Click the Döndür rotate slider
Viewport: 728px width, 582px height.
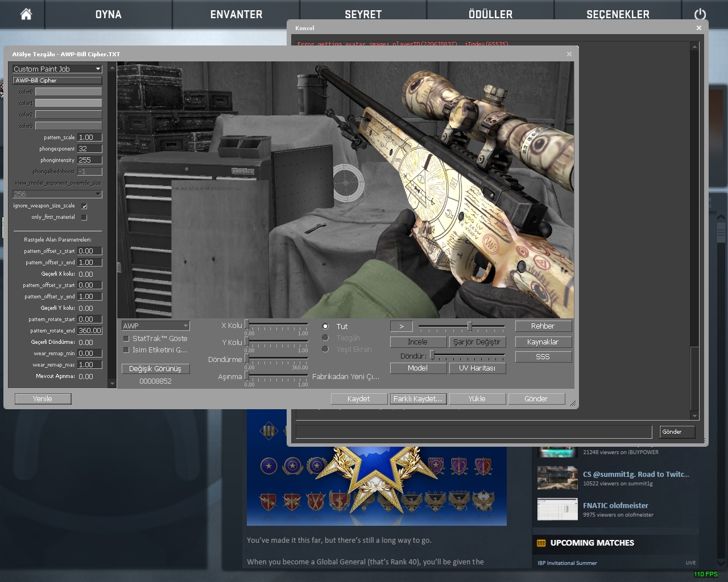point(468,355)
